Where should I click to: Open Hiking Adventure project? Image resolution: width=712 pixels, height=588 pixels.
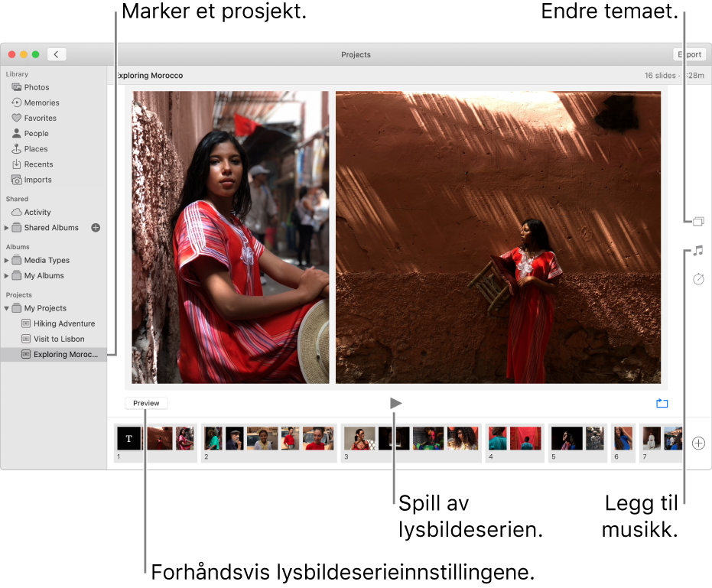tap(63, 323)
